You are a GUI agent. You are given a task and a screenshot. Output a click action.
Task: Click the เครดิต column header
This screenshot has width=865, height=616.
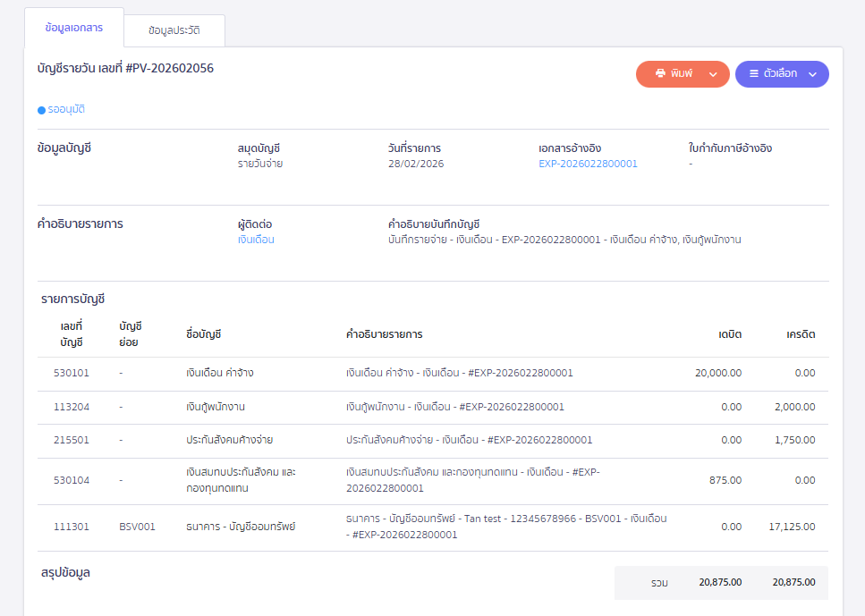(x=800, y=334)
